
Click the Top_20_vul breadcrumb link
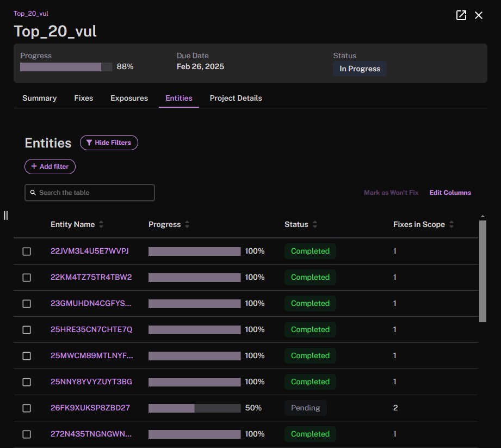31,14
